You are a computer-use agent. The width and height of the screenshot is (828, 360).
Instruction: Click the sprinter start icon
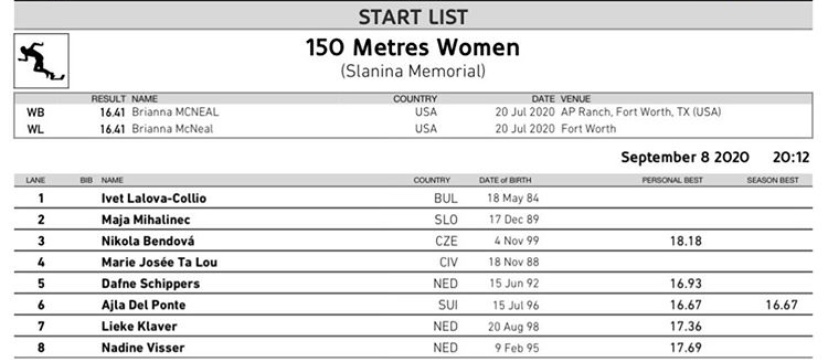point(41,61)
